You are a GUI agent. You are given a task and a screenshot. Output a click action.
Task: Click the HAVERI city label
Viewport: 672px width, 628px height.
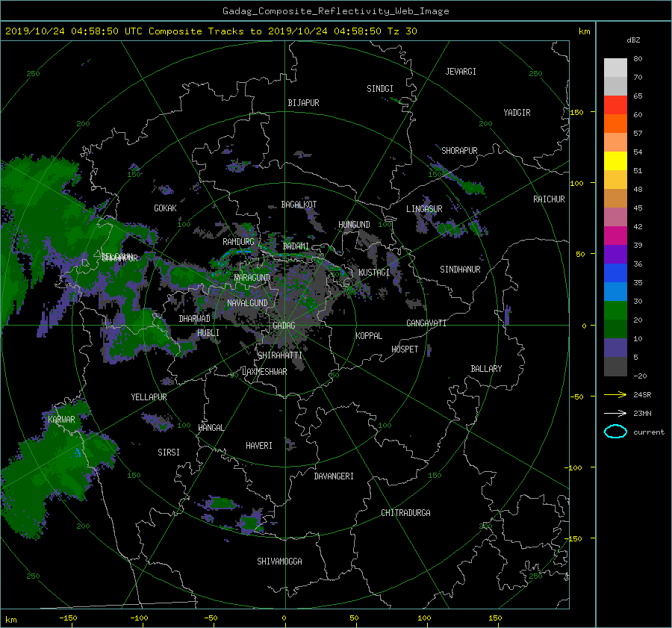[259, 446]
